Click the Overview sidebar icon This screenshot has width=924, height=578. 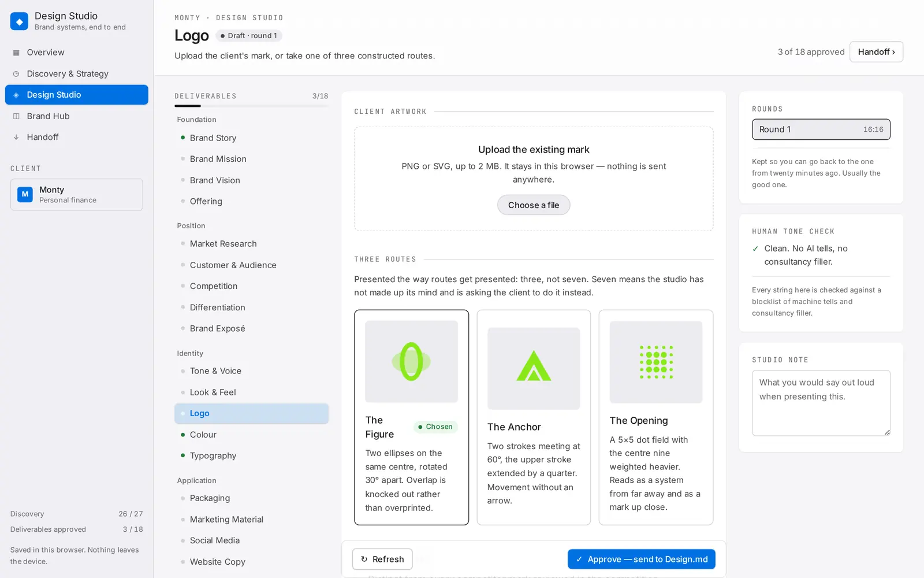click(x=16, y=53)
